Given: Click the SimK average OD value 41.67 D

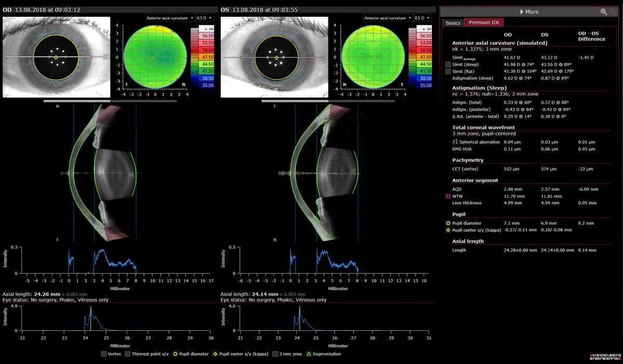Looking at the screenshot, I should tap(512, 57).
